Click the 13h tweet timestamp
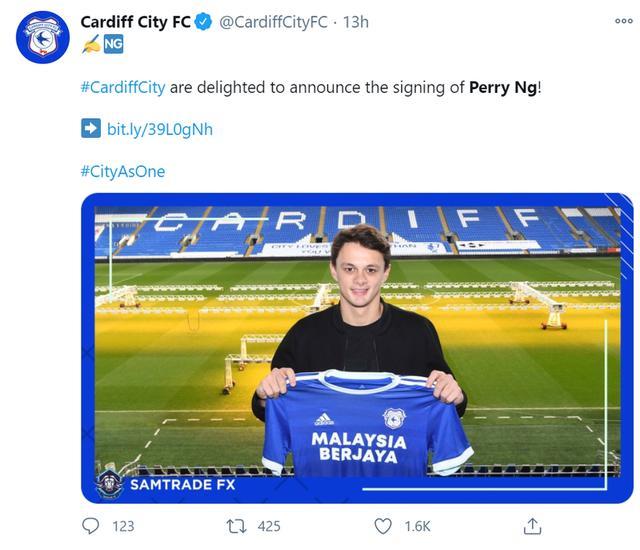 coord(355,22)
